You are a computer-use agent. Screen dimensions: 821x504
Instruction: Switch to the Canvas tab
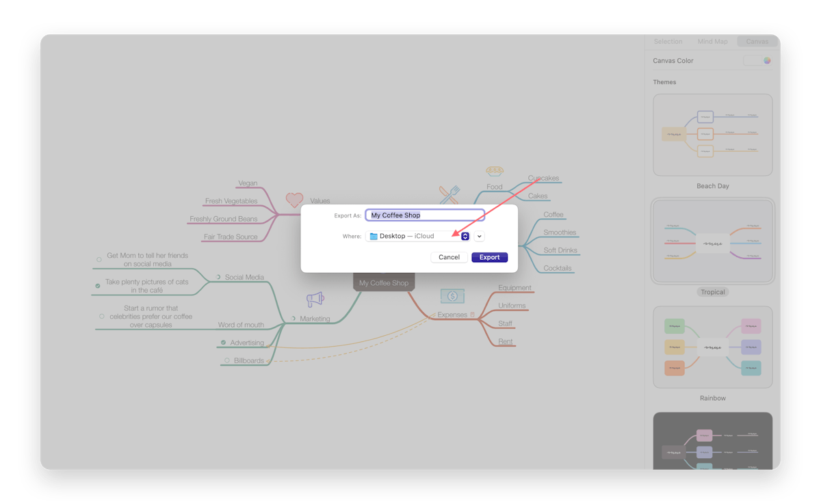[757, 42]
